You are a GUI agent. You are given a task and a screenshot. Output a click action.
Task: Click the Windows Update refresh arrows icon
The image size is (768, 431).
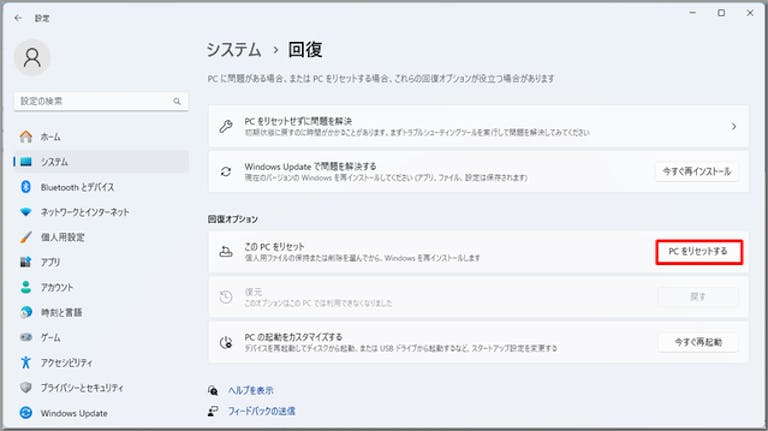226,171
